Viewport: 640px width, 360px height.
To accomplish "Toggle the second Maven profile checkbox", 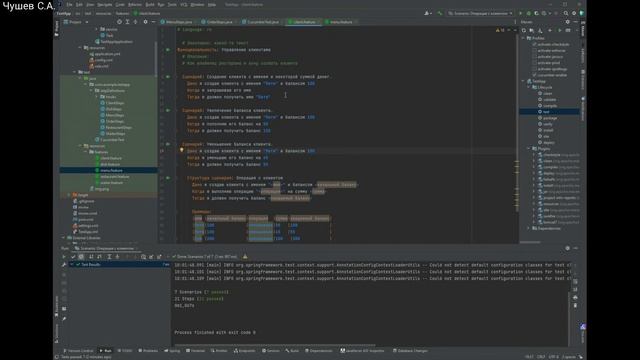I will 534,51.
